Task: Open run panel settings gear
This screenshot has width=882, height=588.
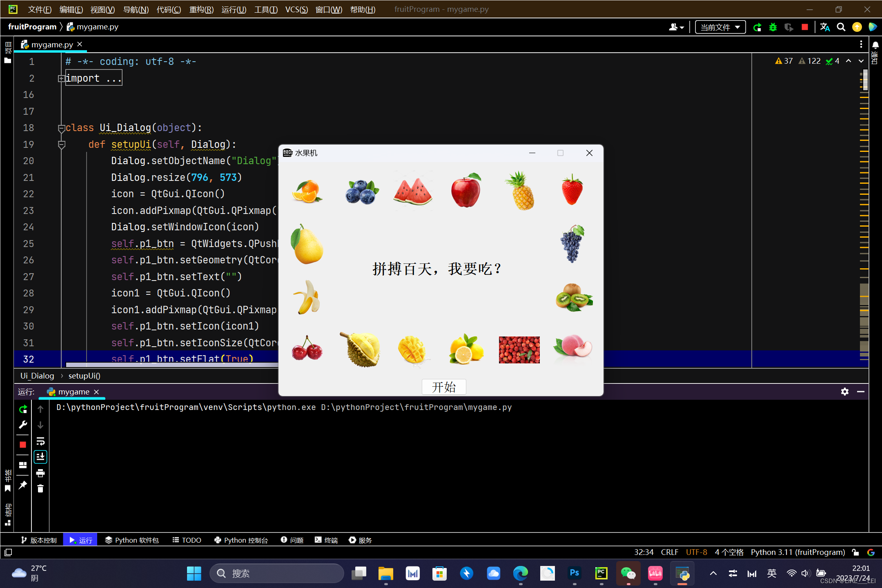Action: [844, 392]
